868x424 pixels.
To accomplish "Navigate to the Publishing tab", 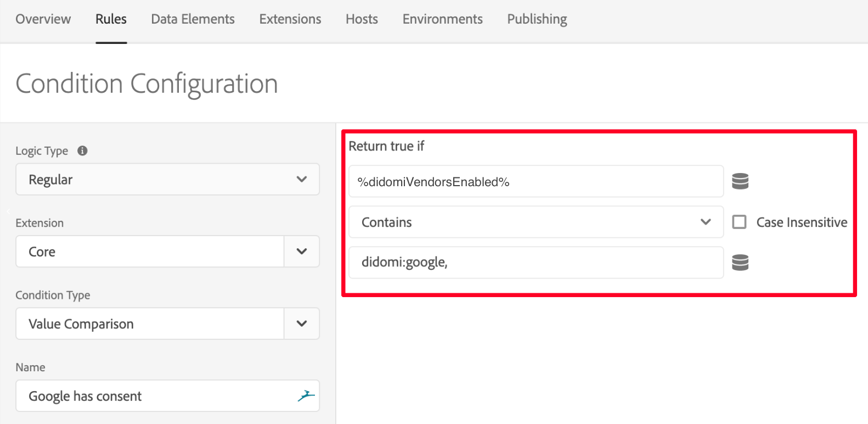I will (x=537, y=19).
